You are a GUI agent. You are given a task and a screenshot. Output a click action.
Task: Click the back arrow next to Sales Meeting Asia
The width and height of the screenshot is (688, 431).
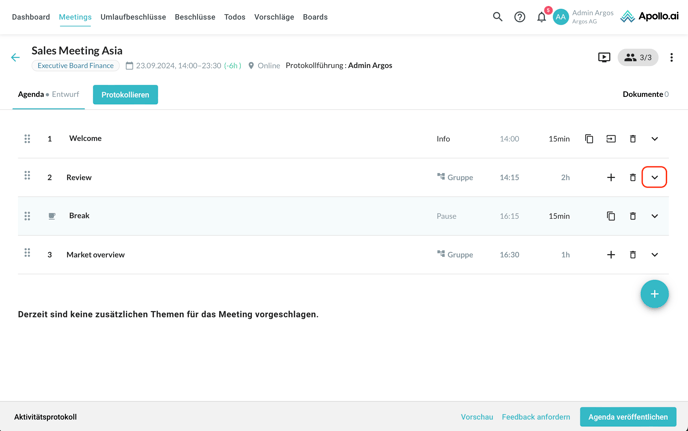[15, 58]
